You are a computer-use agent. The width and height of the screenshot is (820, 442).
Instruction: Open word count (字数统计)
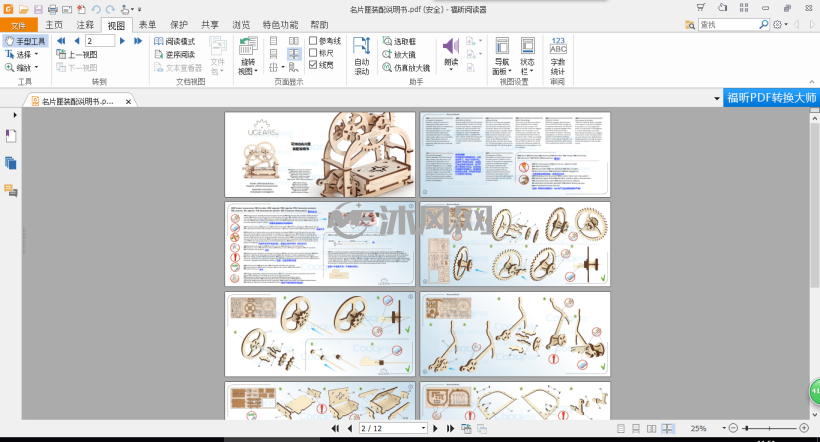tap(558, 55)
